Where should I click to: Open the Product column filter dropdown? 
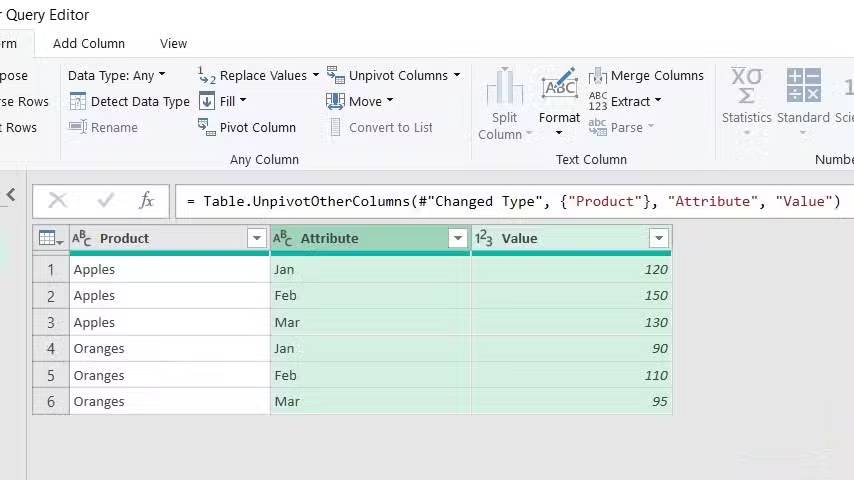click(256, 239)
